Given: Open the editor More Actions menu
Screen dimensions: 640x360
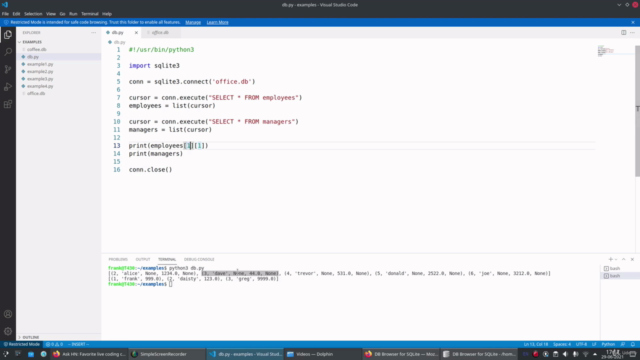Looking at the screenshot, I should (x=632, y=33).
